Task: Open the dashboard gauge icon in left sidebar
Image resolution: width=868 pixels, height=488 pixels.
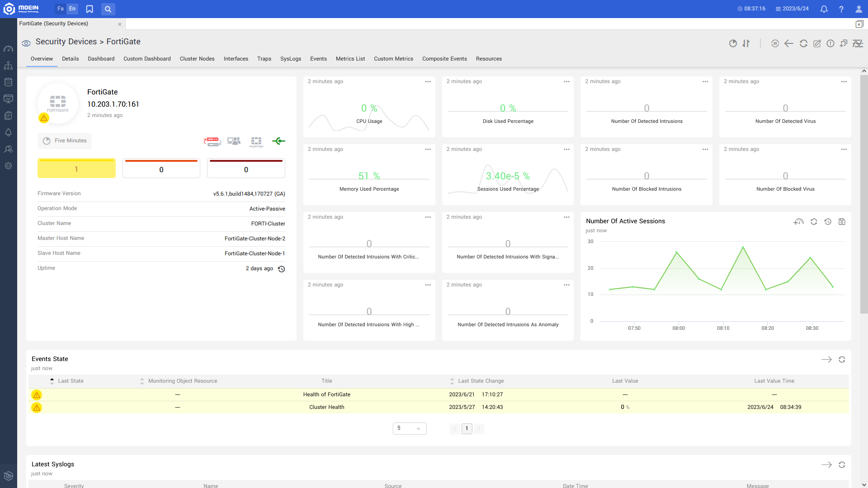Action: coord(8,49)
